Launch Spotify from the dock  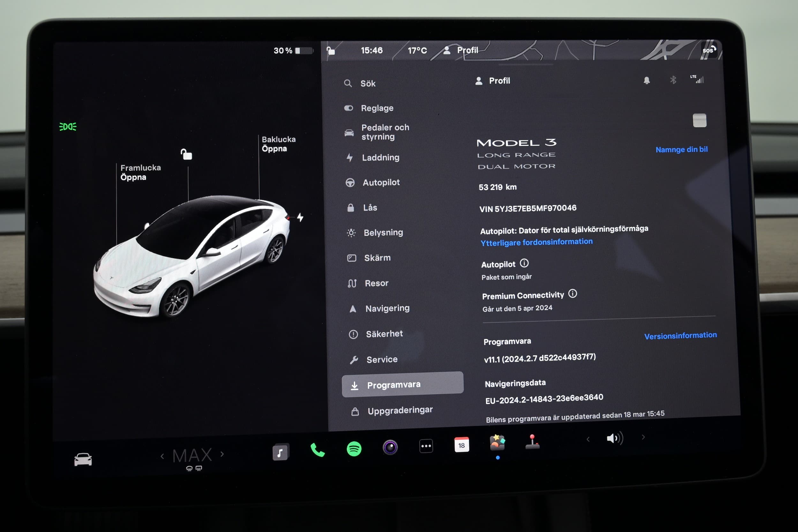354,449
